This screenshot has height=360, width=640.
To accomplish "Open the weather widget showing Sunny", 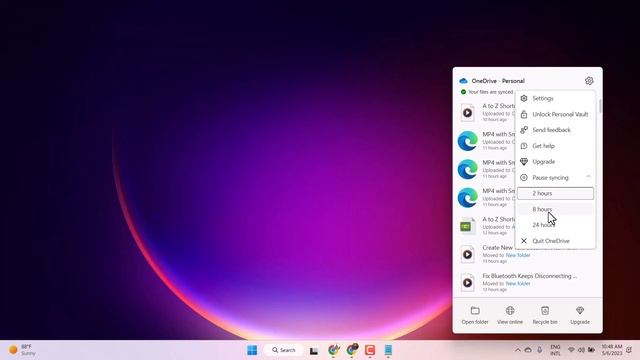I will (x=22, y=350).
